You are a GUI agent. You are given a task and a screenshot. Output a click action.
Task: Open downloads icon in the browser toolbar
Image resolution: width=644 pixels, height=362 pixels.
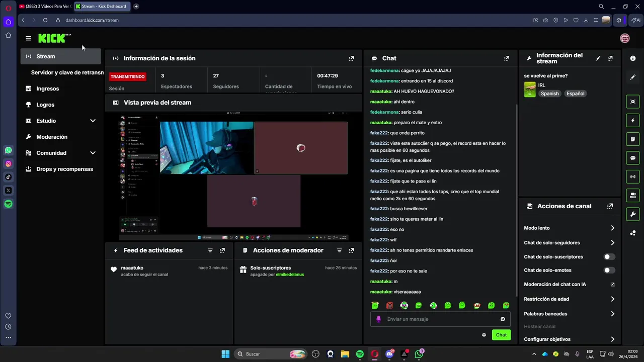coord(586,20)
